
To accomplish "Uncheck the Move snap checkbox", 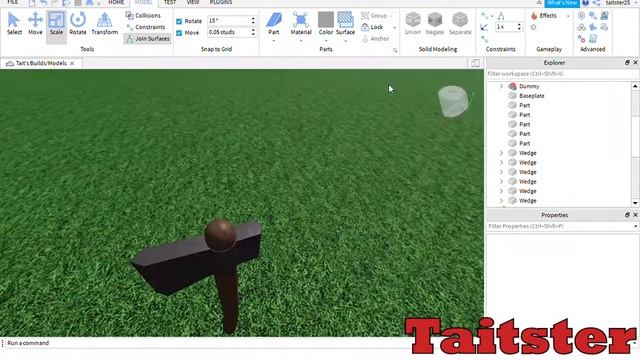I will (x=179, y=33).
